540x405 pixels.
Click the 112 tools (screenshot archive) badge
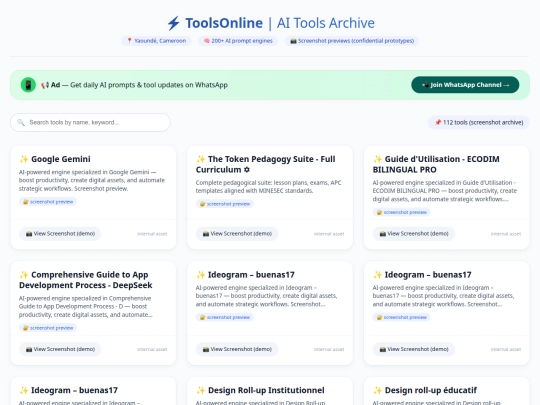click(x=479, y=123)
